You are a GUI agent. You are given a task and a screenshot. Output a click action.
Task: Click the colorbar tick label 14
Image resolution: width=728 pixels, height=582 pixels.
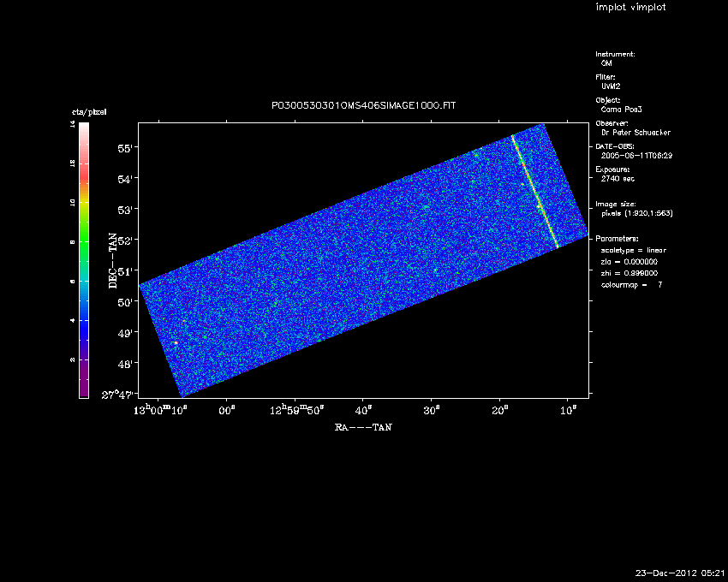tap(73, 124)
